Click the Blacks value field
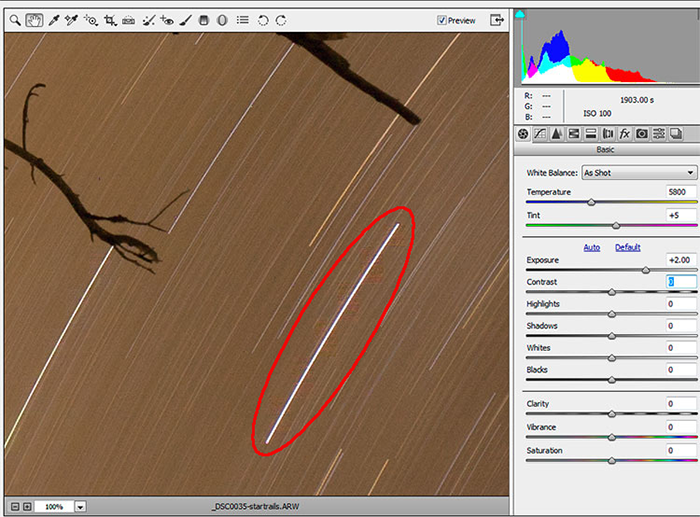Screen dimensions: 700x517 click(x=681, y=370)
